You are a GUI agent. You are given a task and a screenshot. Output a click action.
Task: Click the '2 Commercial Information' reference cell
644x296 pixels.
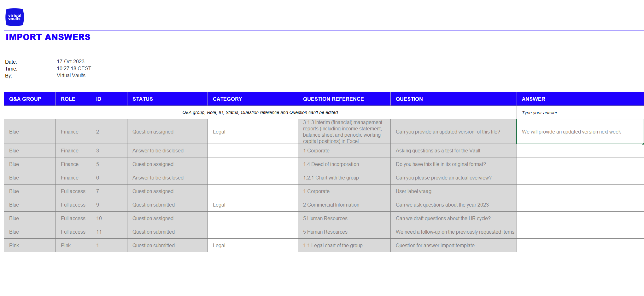[344, 205]
